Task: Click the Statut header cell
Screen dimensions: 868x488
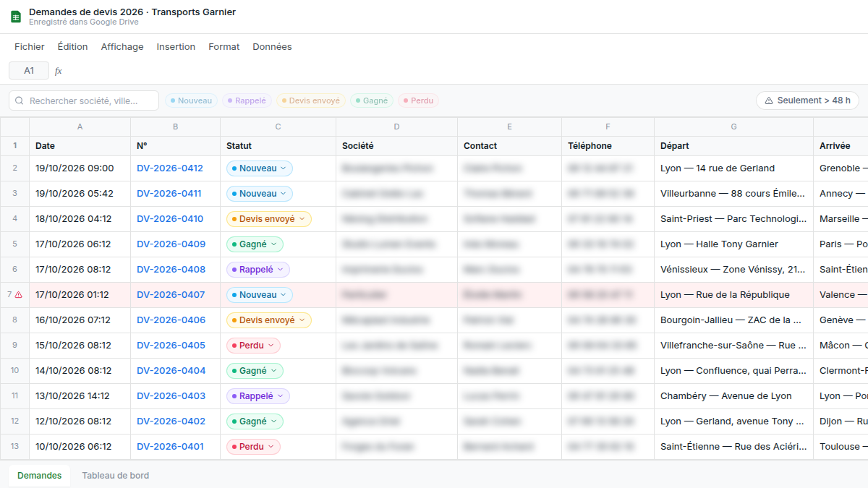Action: point(278,146)
